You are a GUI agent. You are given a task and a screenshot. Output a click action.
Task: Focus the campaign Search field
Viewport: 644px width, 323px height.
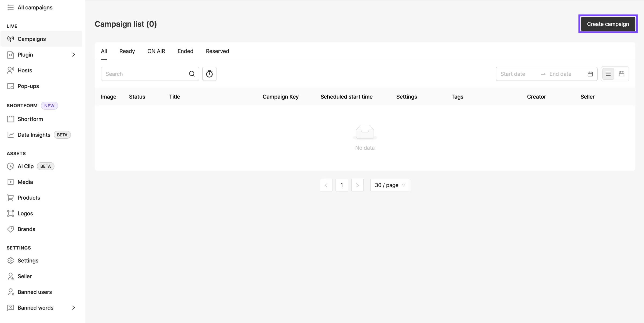click(150, 74)
